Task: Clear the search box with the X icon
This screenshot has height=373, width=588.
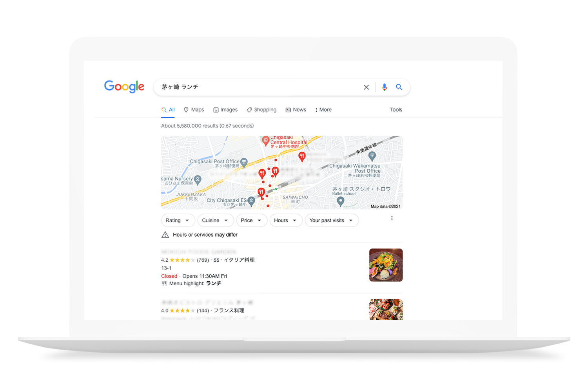Action: click(366, 87)
